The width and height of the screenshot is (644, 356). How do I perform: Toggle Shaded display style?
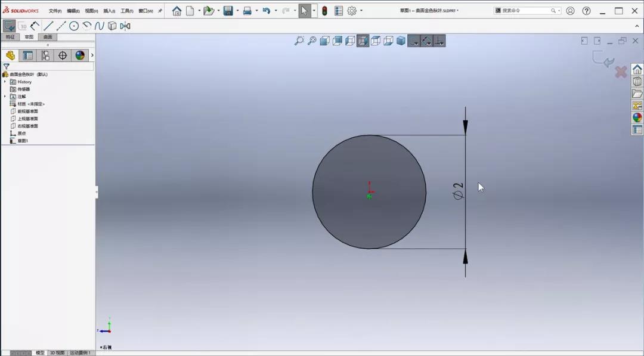tap(338, 41)
